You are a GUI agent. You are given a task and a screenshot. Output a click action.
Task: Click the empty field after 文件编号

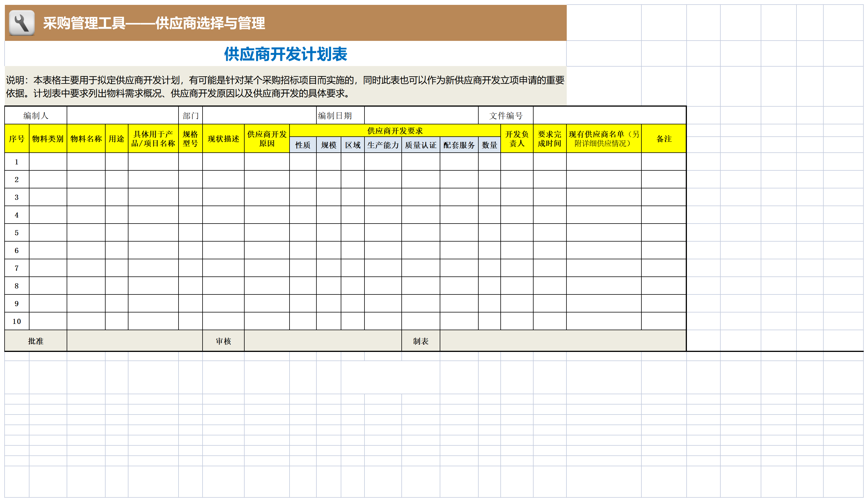click(x=609, y=115)
